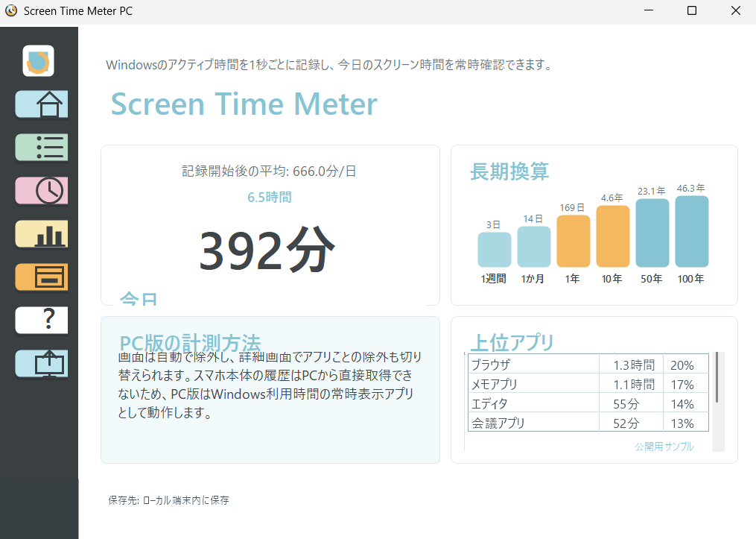Viewport: 756px width, 539px height.
Task: Click the 長期換算 heading
Action: (509, 171)
